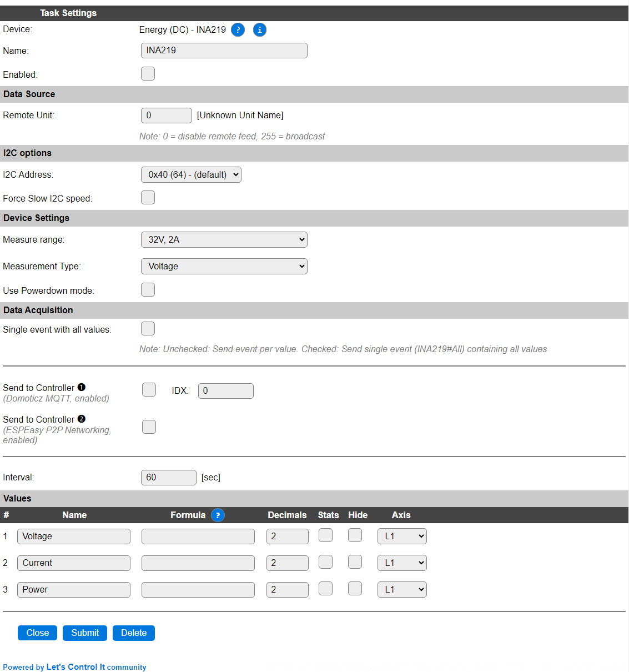The width and height of the screenshot is (629, 672).
Task: Open the INA219 device help question-mark icon
Action: [238, 30]
